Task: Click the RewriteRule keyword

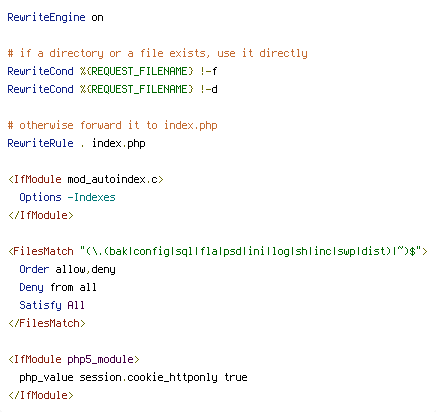Action: (x=40, y=143)
